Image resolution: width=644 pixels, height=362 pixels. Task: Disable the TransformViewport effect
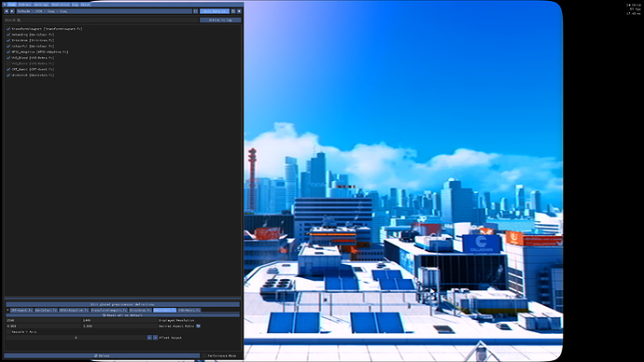[8, 29]
